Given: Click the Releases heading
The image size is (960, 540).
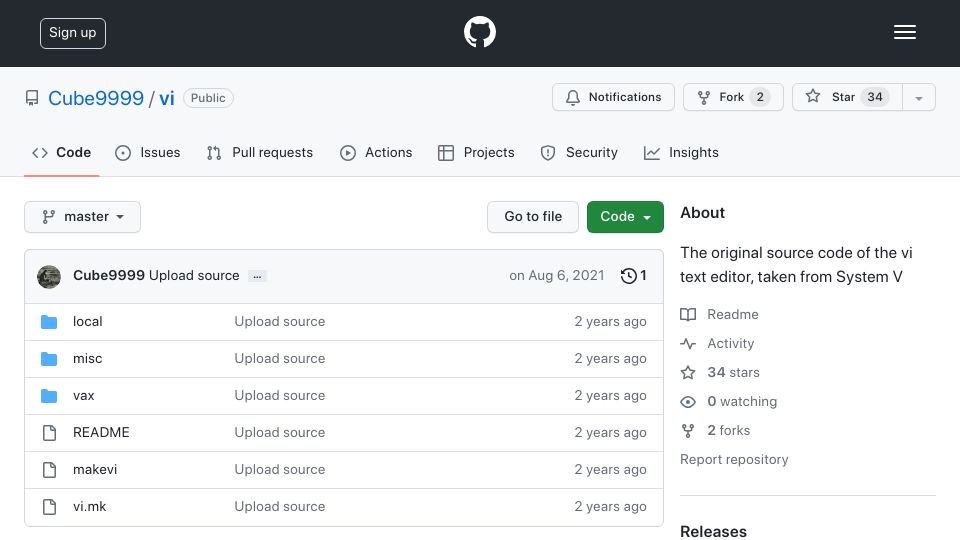Looking at the screenshot, I should 713,531.
